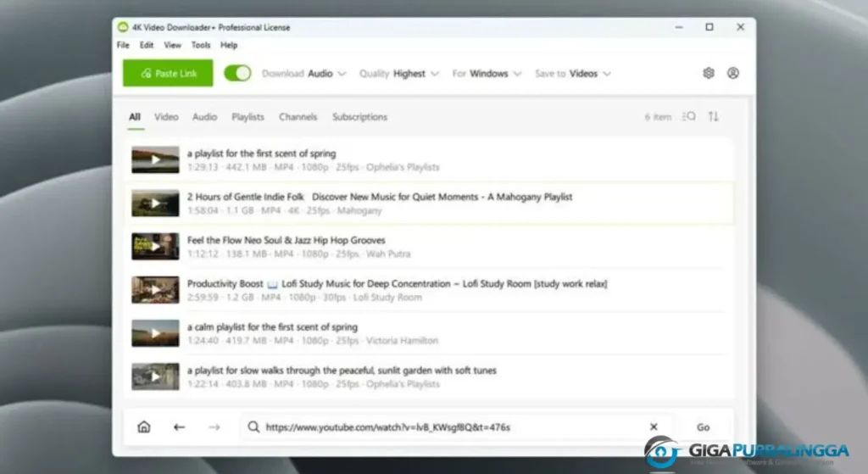Select the '2 Hours of Gentle Indie Folk' title

click(380, 197)
